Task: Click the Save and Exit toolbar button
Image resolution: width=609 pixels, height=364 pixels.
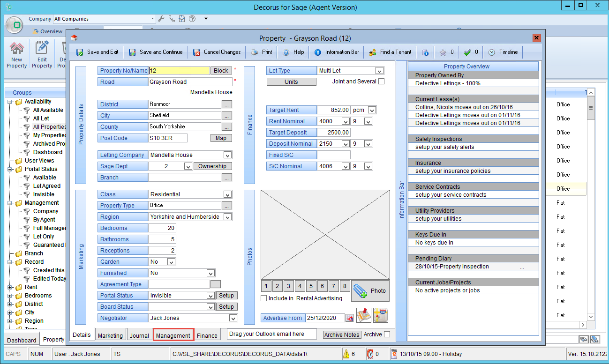Action: click(97, 52)
